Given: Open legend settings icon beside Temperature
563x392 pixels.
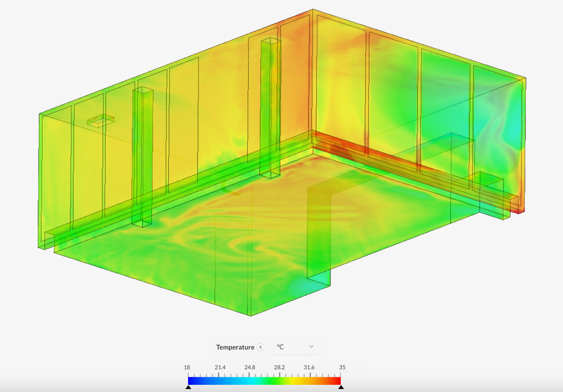Looking at the screenshot, I should point(261,347).
